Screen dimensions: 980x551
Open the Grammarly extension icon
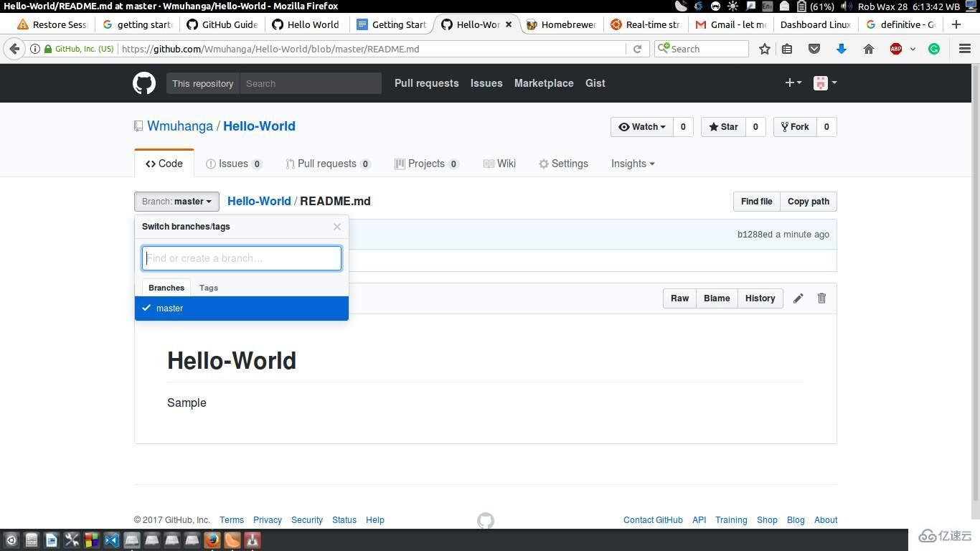pyautogui.click(x=934, y=49)
